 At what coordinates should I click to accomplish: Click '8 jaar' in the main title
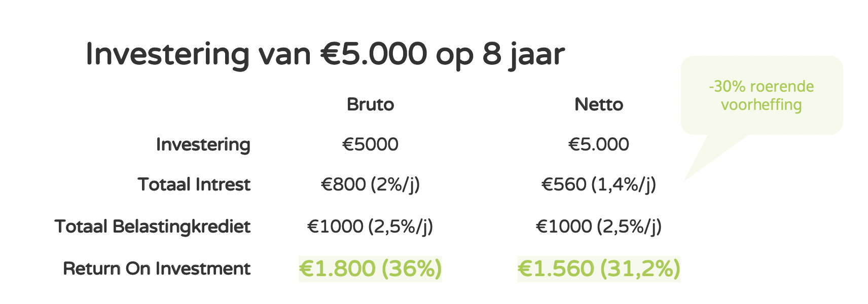pos(523,55)
